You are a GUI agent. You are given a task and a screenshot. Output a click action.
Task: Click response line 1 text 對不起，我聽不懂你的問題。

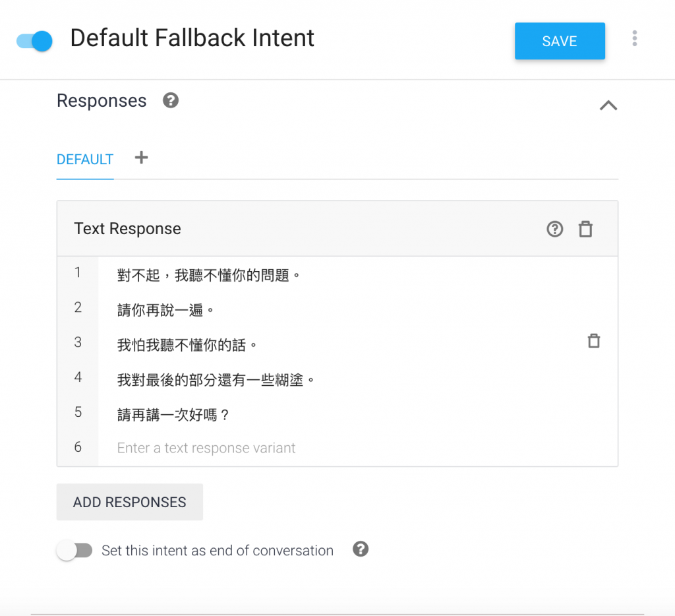209,274
